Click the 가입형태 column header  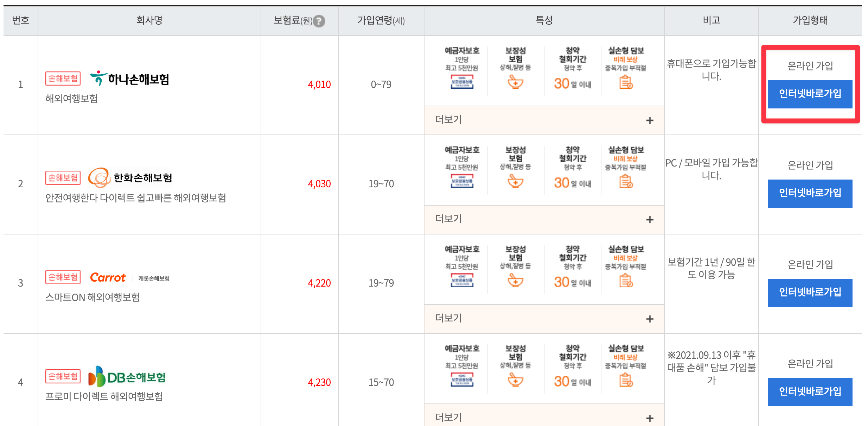click(810, 20)
